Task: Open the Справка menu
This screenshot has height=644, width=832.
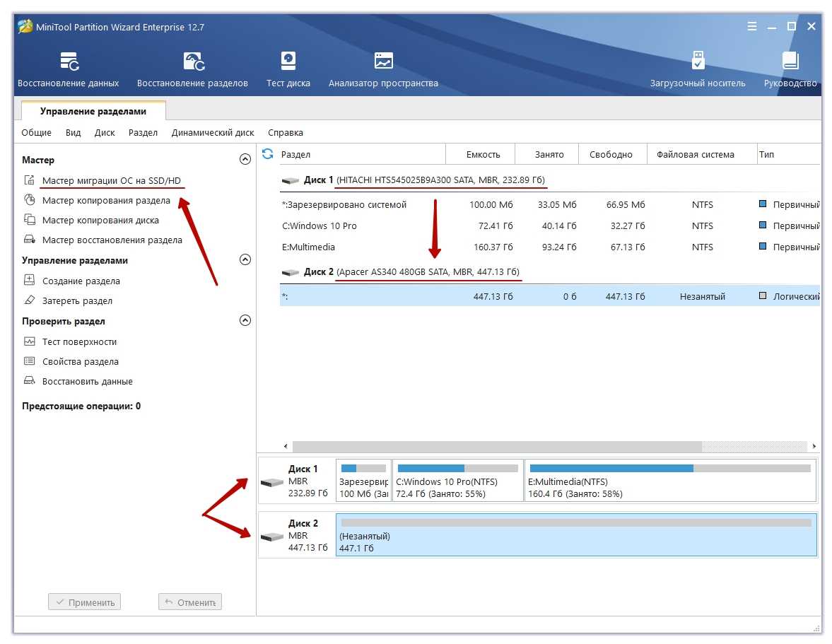Action: point(286,133)
